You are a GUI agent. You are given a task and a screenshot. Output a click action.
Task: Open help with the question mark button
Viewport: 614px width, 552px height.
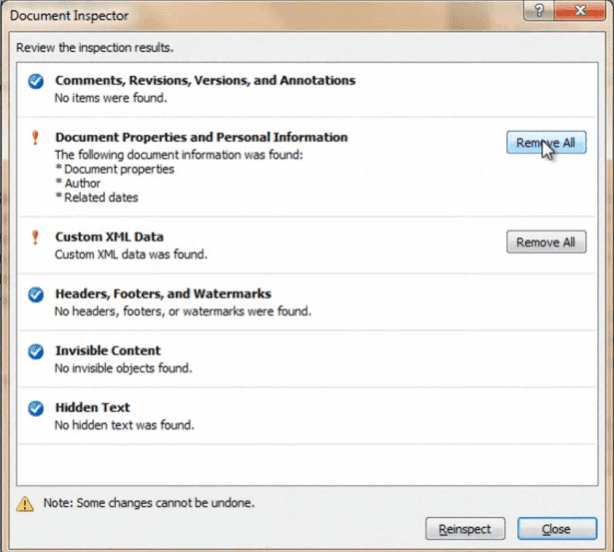[539, 11]
